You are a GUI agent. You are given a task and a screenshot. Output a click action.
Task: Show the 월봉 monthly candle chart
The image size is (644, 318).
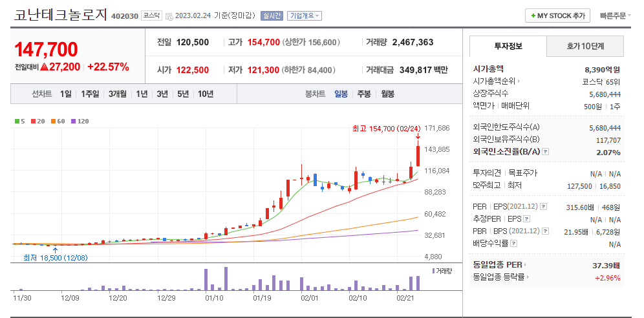[x=387, y=94]
